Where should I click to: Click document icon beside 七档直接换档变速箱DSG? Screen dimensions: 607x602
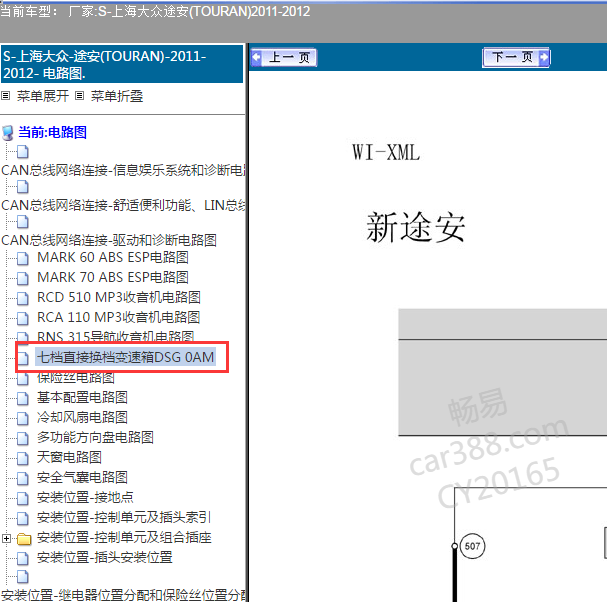click(22, 358)
